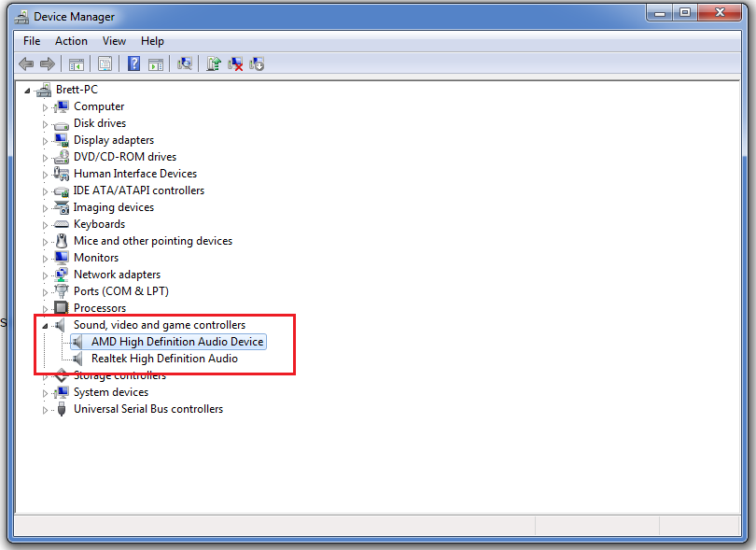Select the Human Interface Devices label
The image size is (756, 550).
pos(135,173)
